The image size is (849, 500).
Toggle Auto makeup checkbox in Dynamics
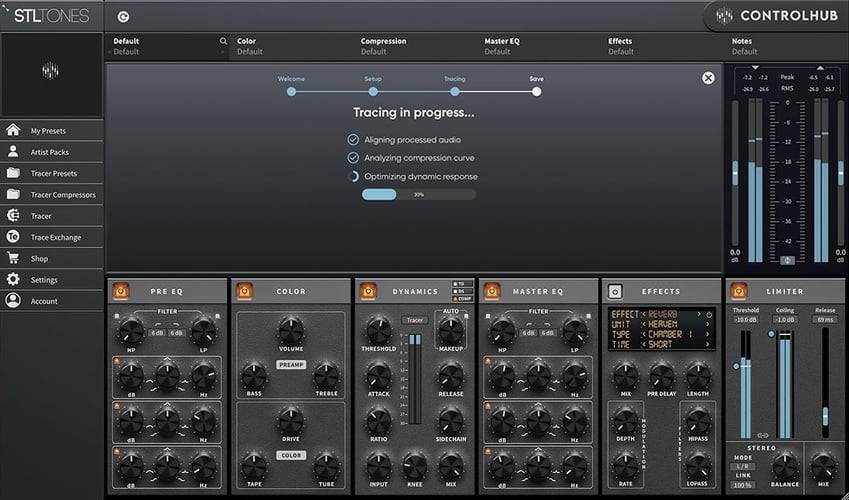466,315
